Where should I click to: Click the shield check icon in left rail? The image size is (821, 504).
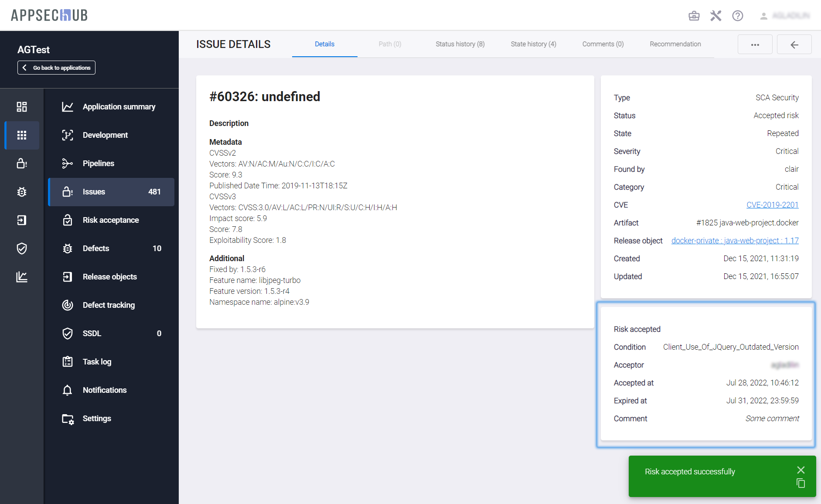tap(22, 249)
